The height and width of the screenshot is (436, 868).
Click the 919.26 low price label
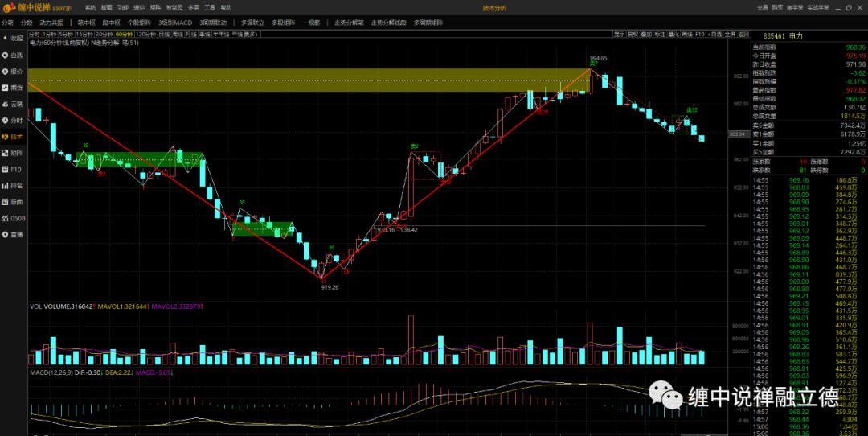coord(330,287)
